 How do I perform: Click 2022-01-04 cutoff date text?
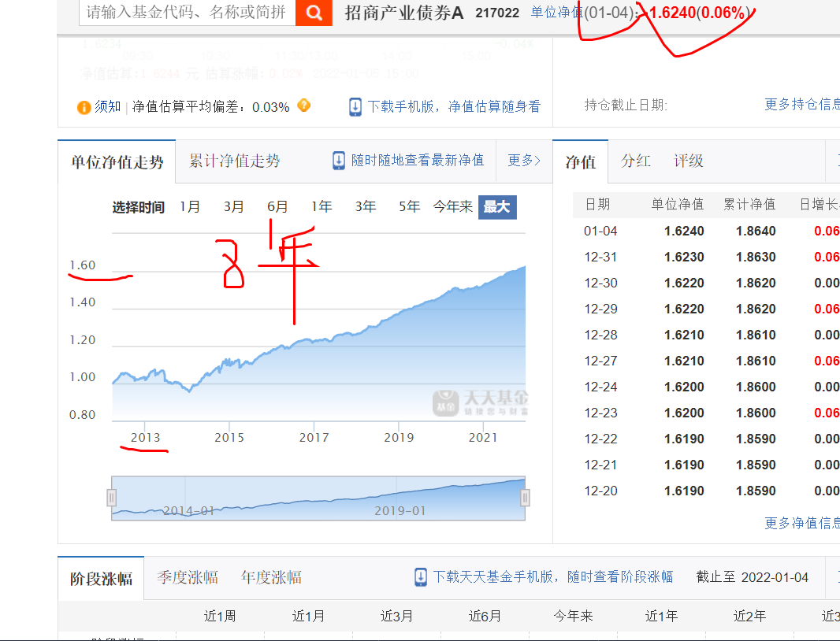click(x=775, y=577)
